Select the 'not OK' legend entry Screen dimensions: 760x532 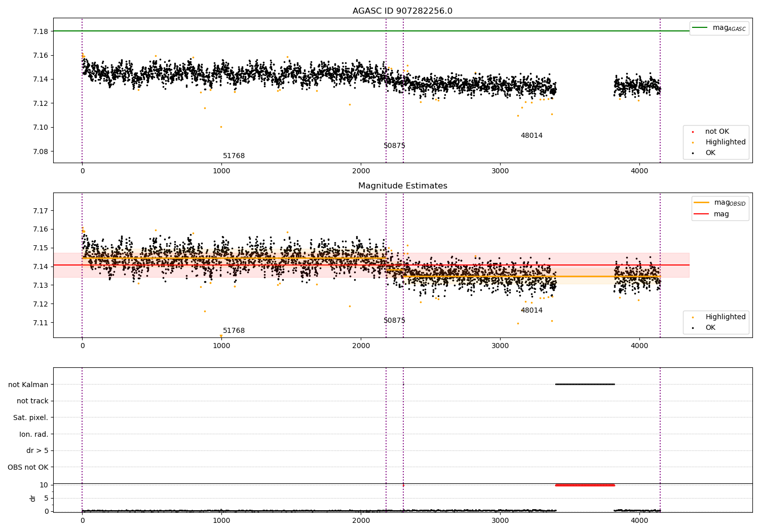coord(717,132)
